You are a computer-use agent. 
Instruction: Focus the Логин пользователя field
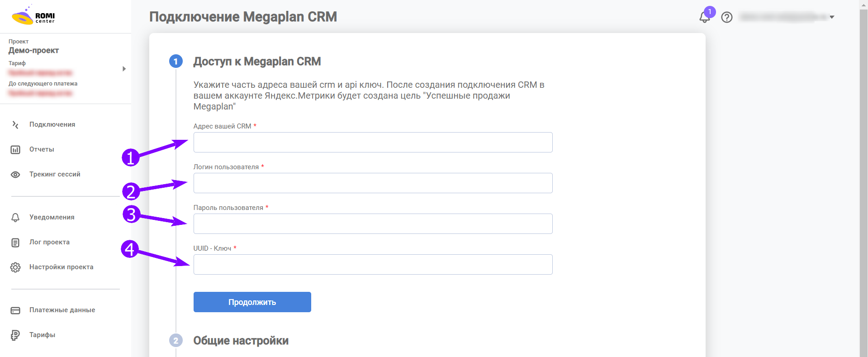click(x=373, y=183)
